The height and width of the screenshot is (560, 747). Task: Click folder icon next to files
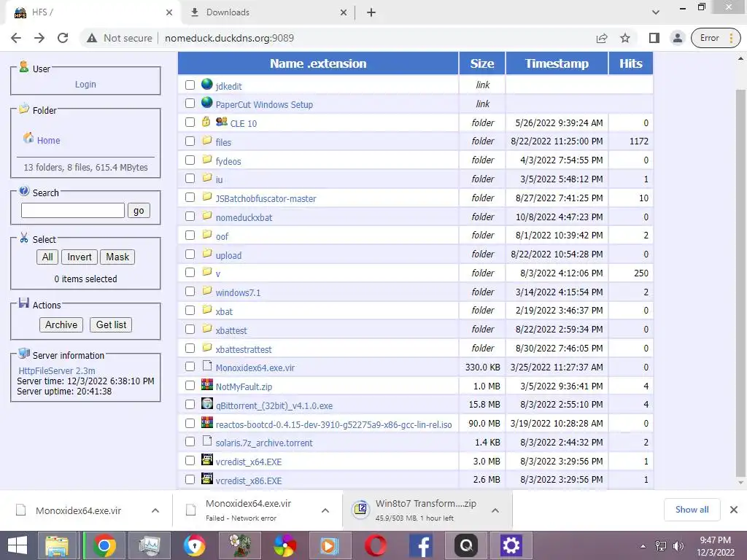click(x=206, y=141)
